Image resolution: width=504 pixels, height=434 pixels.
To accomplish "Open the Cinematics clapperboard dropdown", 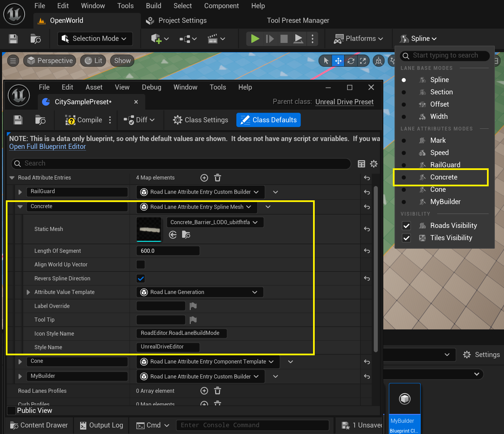I will point(217,39).
